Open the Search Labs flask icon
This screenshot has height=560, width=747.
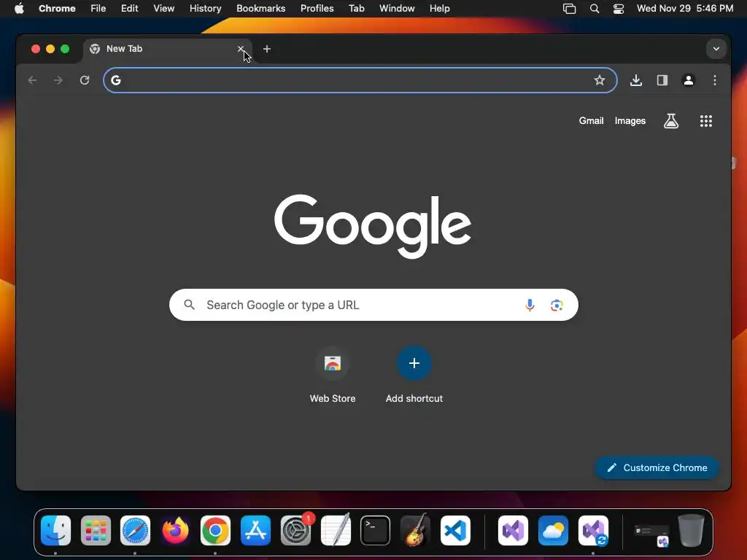click(671, 121)
